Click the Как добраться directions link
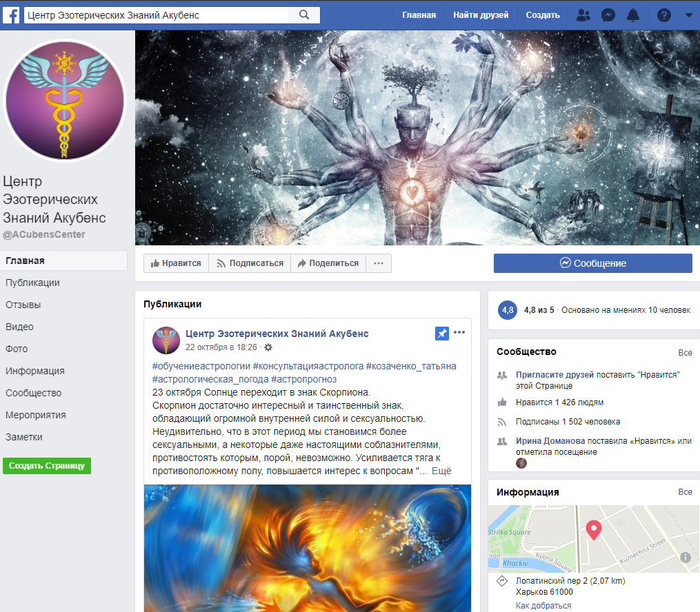The height and width of the screenshot is (612, 700). point(543,606)
